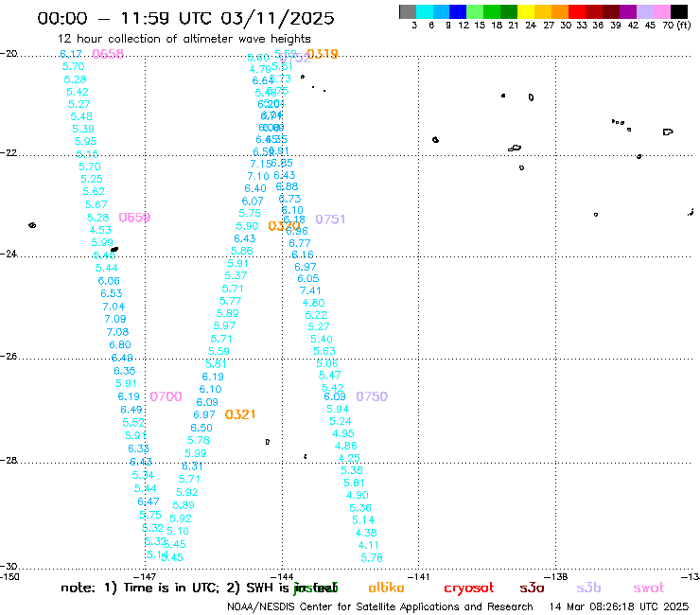Select the purple legend swatch

[627, 11]
